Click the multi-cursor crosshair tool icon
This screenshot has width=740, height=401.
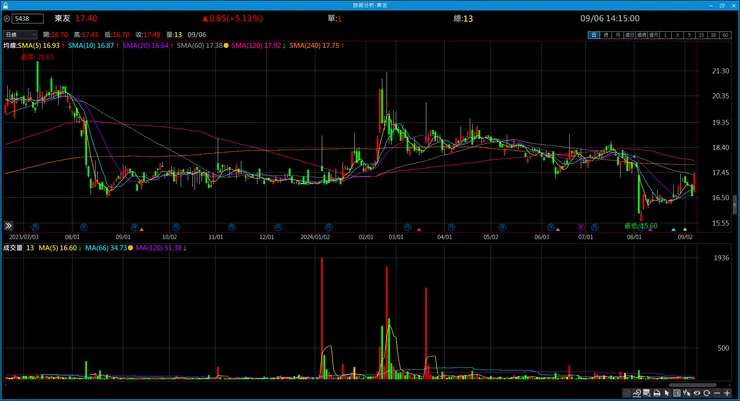[687, 393]
